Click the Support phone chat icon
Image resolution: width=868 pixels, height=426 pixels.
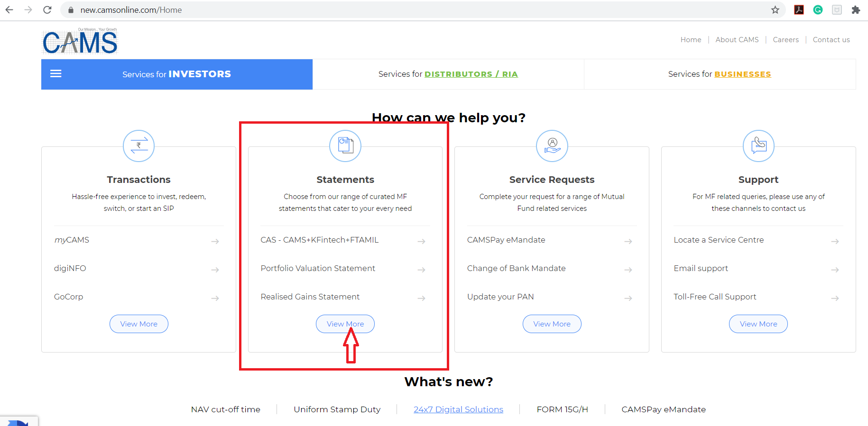tap(758, 146)
